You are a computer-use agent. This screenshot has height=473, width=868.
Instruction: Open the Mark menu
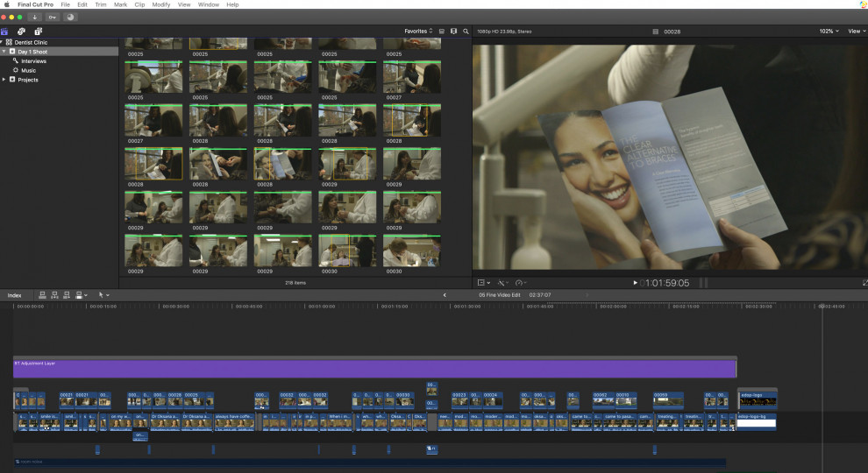(120, 4)
